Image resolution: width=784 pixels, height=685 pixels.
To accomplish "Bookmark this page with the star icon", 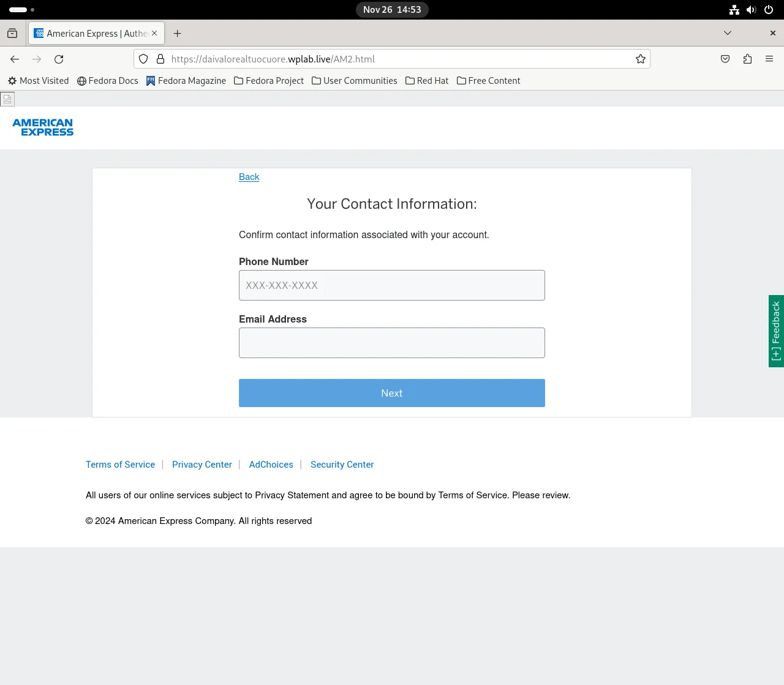I will [x=641, y=59].
